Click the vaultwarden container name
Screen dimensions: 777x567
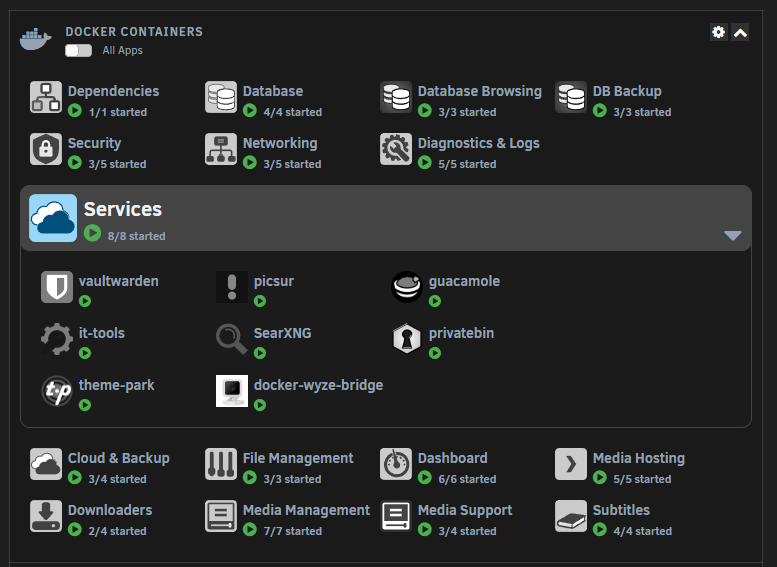(x=118, y=281)
